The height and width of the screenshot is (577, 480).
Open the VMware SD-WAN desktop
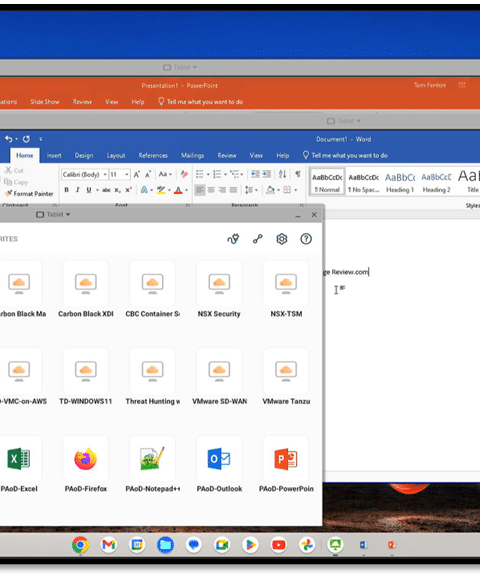pos(219,371)
